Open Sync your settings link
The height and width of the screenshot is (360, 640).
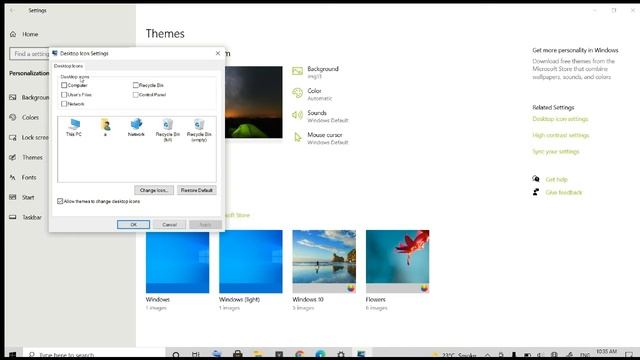click(x=556, y=152)
